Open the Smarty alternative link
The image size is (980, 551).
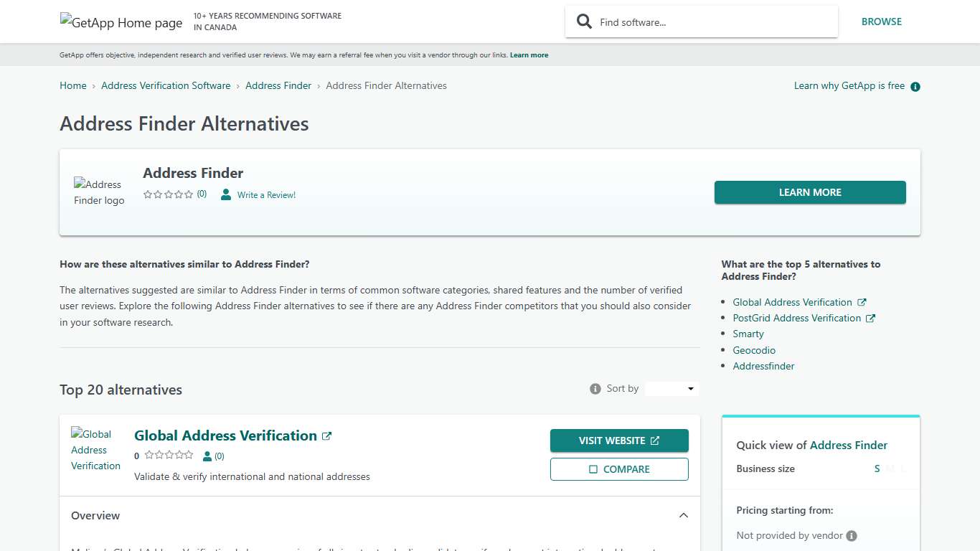(748, 334)
